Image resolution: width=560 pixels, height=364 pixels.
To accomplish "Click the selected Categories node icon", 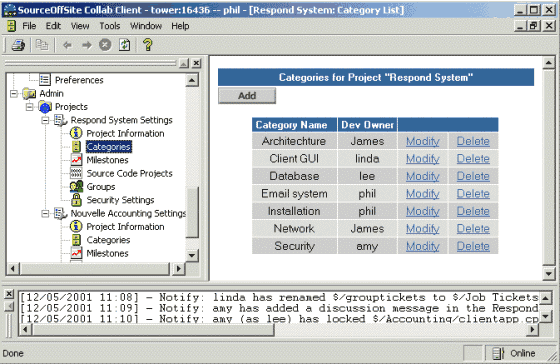I will click(76, 147).
